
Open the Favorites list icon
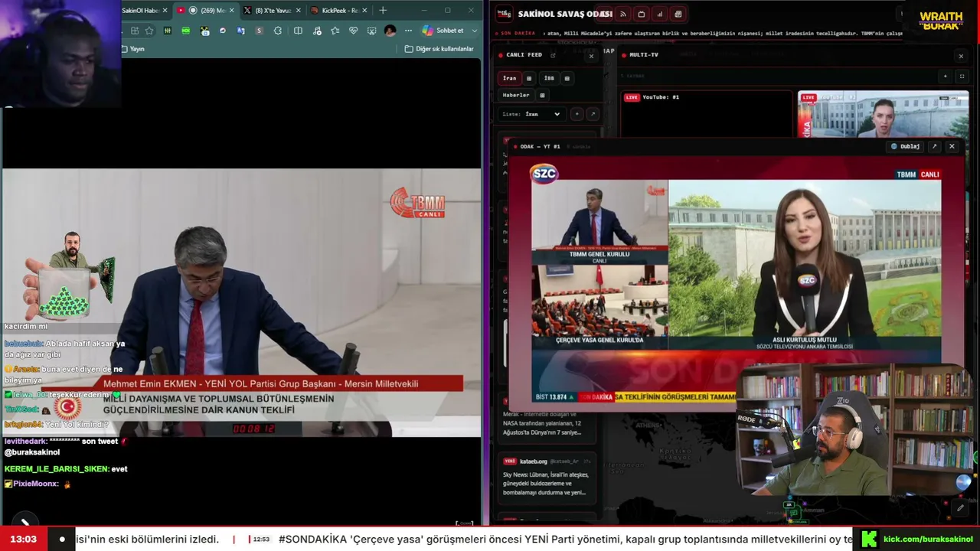(x=335, y=31)
